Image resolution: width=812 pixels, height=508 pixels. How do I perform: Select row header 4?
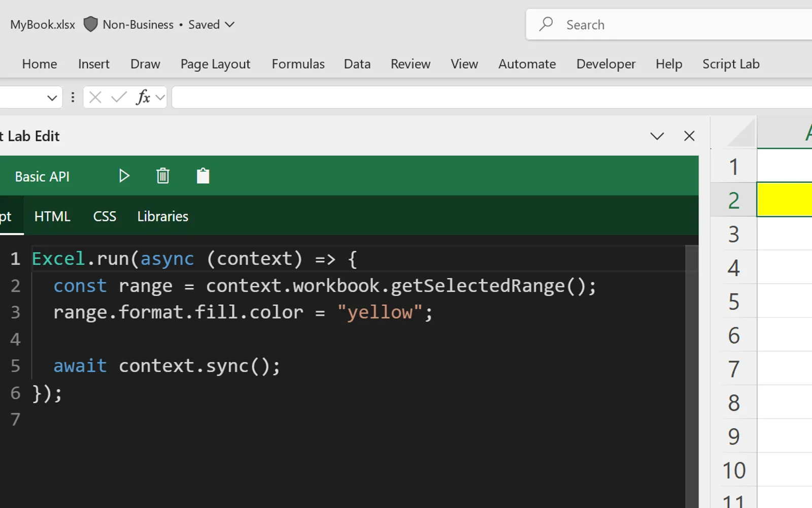pyautogui.click(x=733, y=268)
